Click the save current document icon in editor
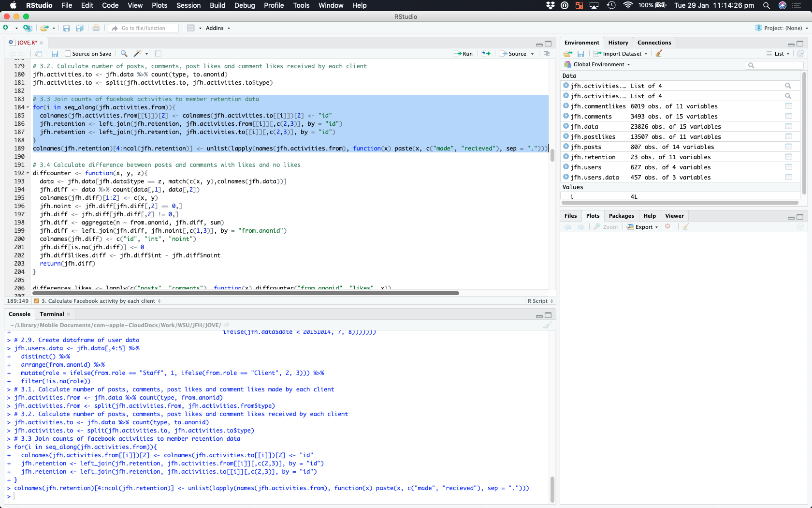The image size is (812, 508). pyautogui.click(x=55, y=54)
